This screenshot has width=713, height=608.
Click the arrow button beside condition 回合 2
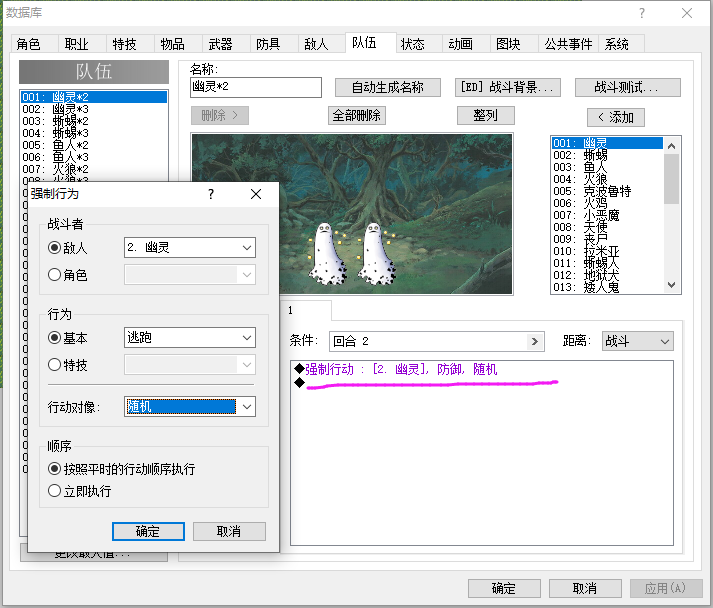click(x=535, y=341)
